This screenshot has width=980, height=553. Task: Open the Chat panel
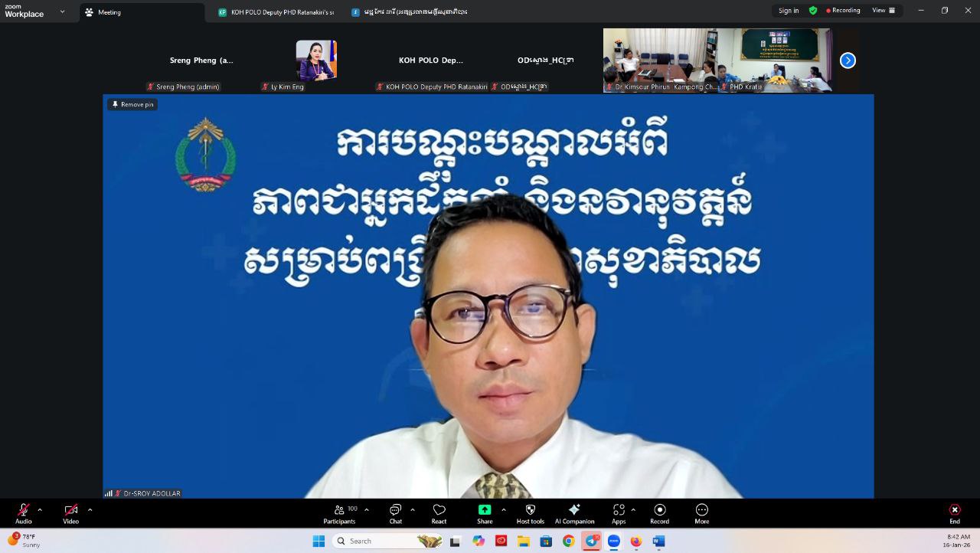pyautogui.click(x=395, y=514)
